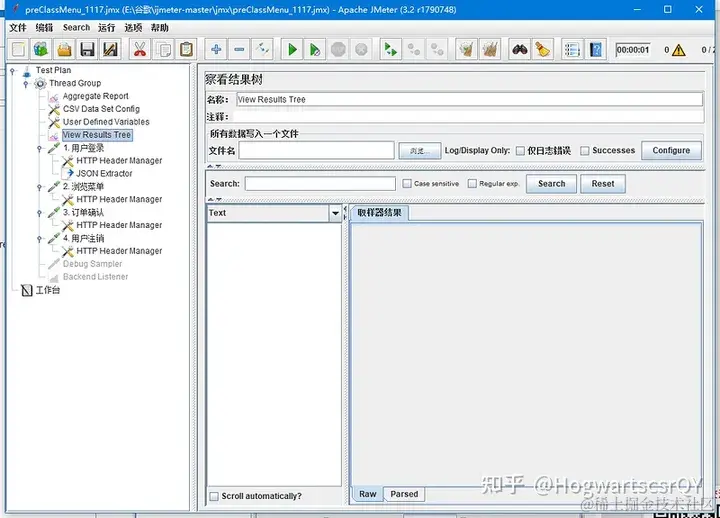Switch to the Raw tab
The image size is (720, 518).
(367, 494)
